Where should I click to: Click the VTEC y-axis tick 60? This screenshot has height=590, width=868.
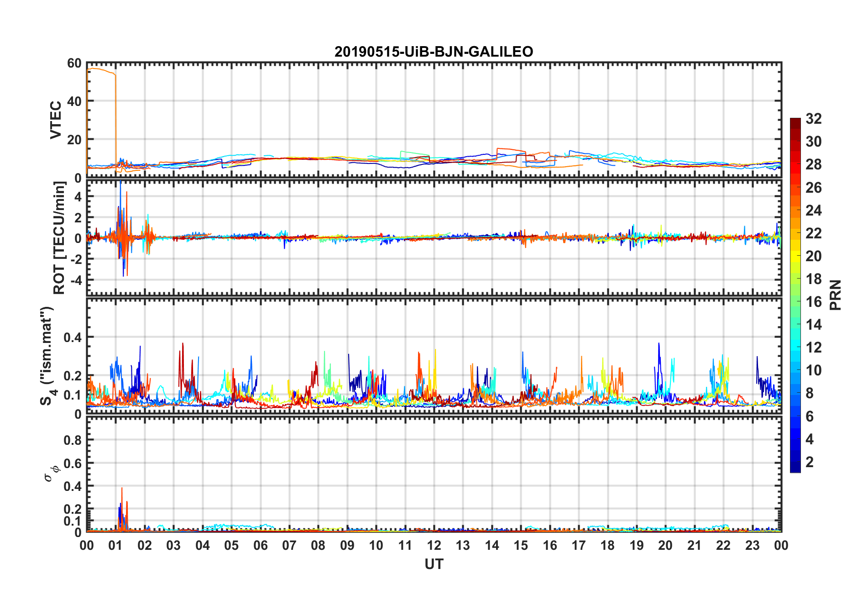click(74, 63)
